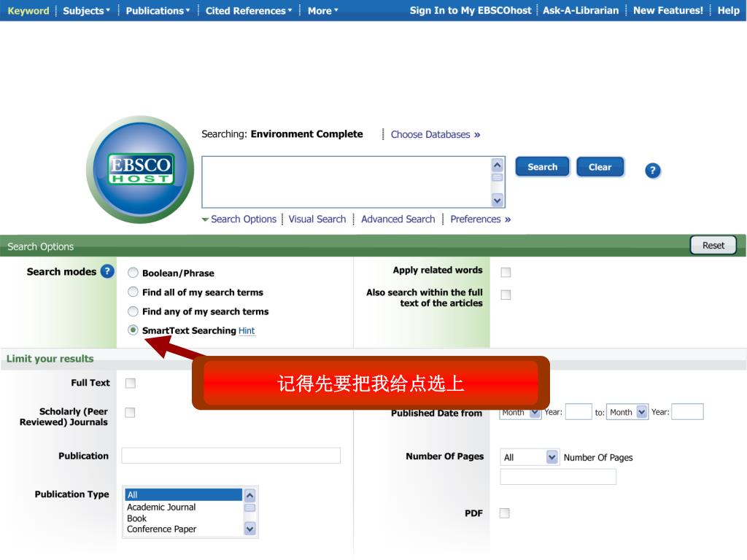The image size is (747, 560).
Task: Click the end Year field
Action: 687,411
